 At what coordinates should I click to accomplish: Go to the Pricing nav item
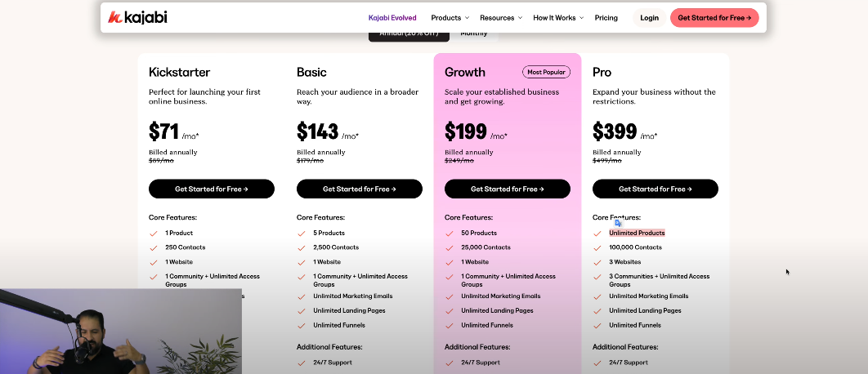click(606, 18)
